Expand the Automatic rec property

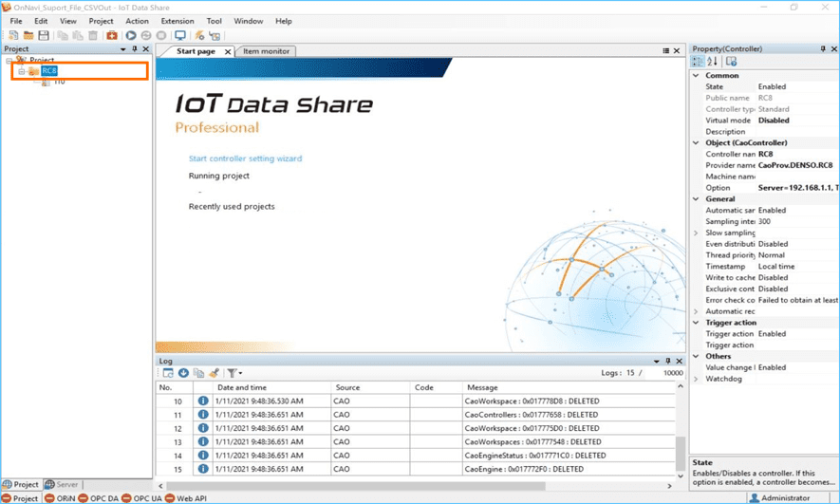(x=696, y=311)
